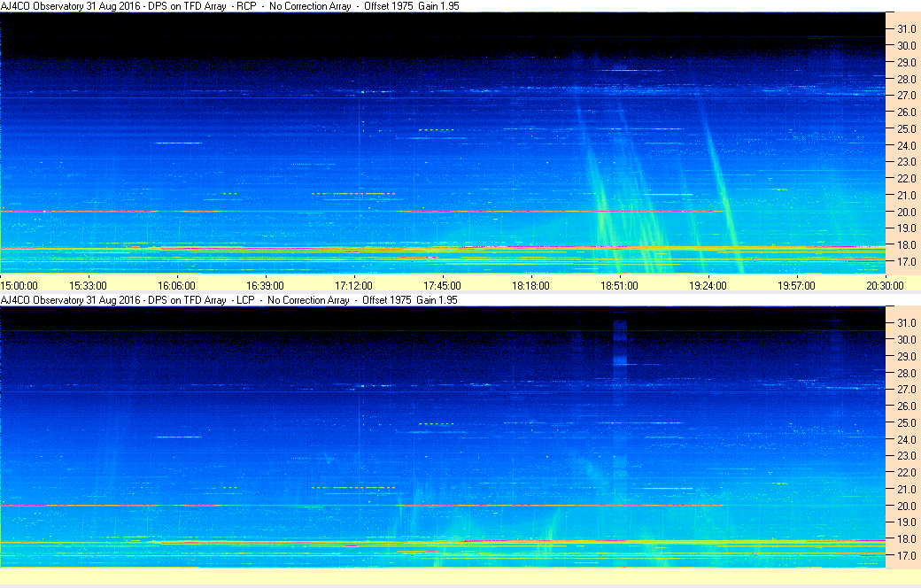This screenshot has width=921, height=588.
Task: Click the 18.0 frequency label in RCP panel
Action: pos(906,245)
